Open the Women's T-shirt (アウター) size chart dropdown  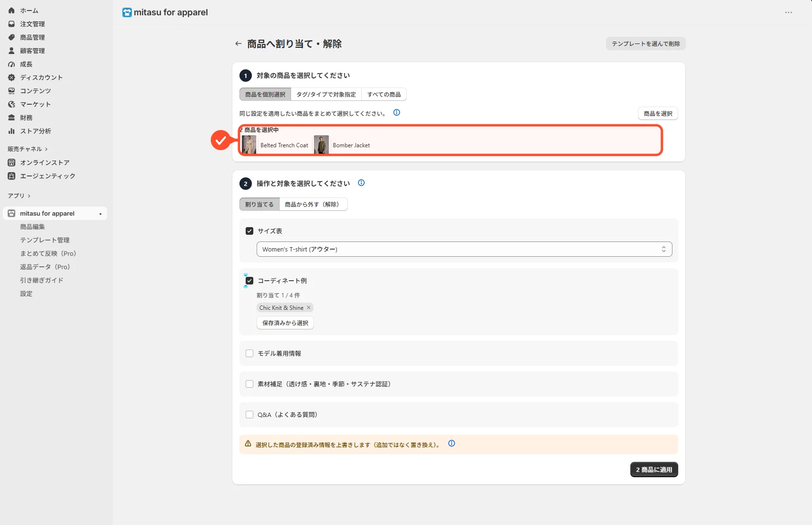464,249
